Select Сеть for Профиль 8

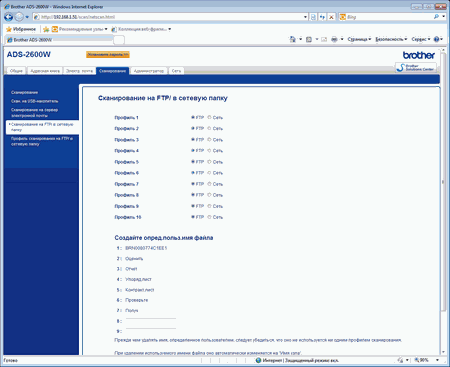point(209,195)
